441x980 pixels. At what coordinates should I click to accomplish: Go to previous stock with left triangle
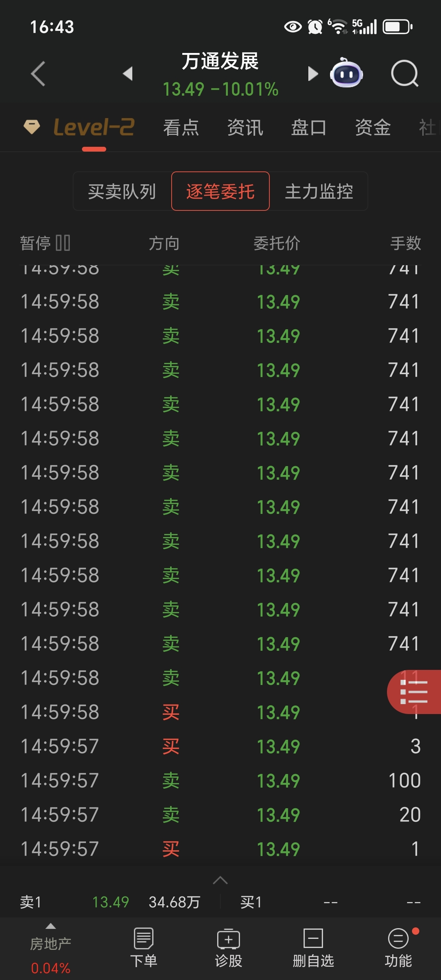[128, 74]
